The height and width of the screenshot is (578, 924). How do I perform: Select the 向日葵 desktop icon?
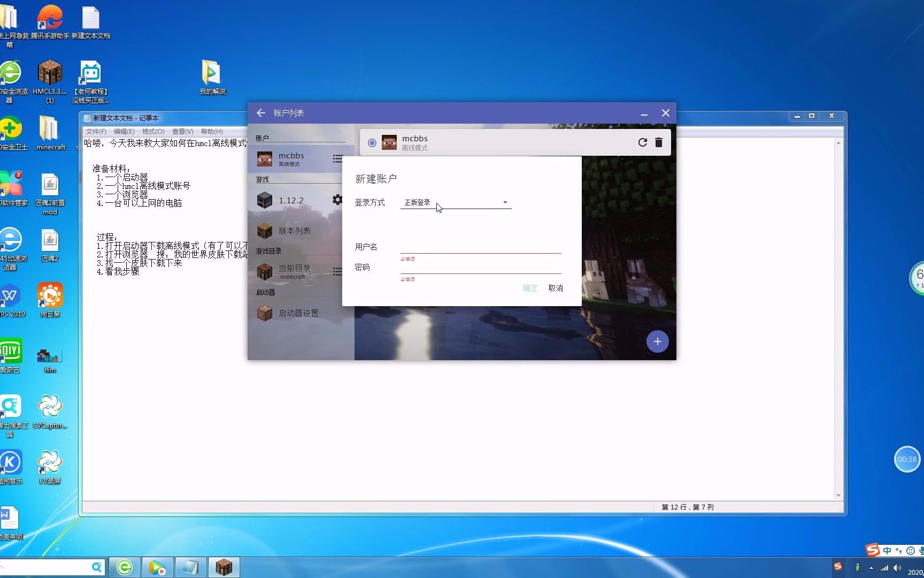(50, 300)
